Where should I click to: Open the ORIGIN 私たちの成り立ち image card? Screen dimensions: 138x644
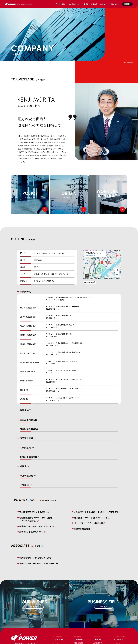(69, 194)
